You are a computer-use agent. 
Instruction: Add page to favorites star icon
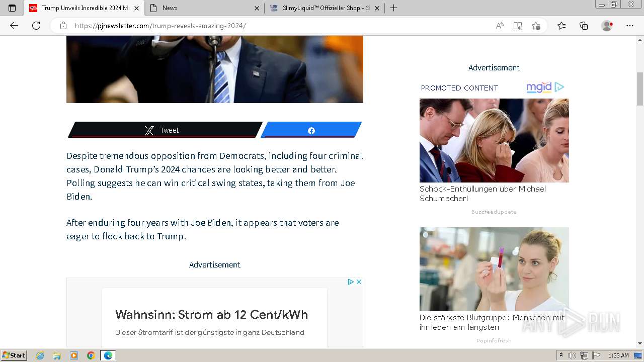coord(536,26)
